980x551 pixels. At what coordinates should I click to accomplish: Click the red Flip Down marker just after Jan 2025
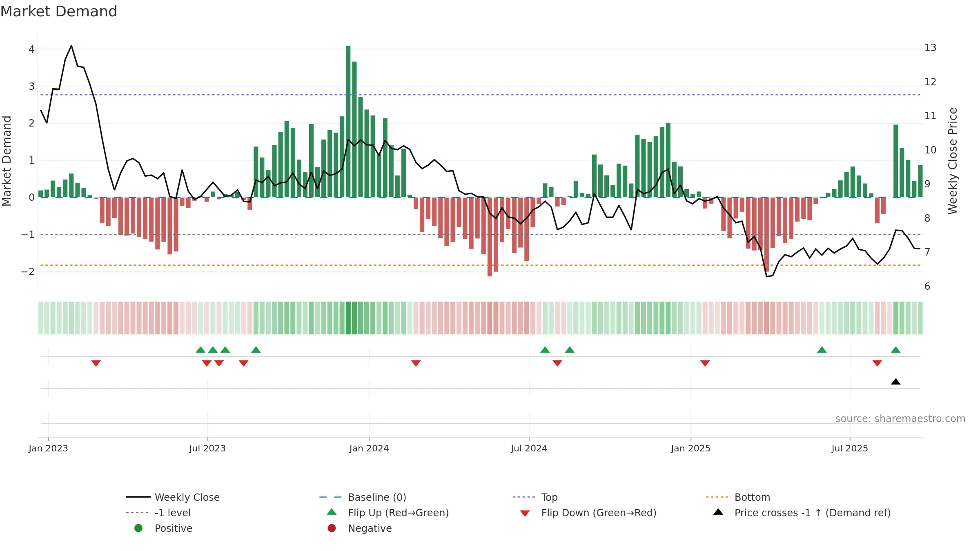[x=705, y=363]
